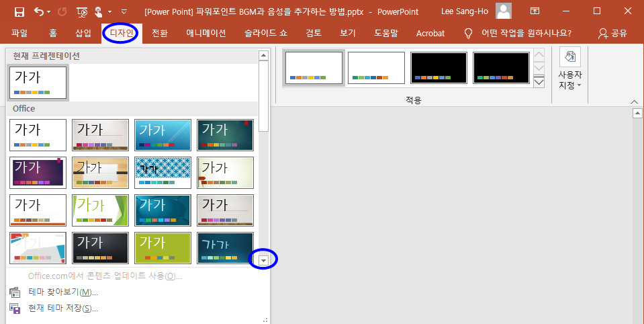
Task: Click 현재 테마 저장(S)... menu entry
Action: [x=63, y=309]
